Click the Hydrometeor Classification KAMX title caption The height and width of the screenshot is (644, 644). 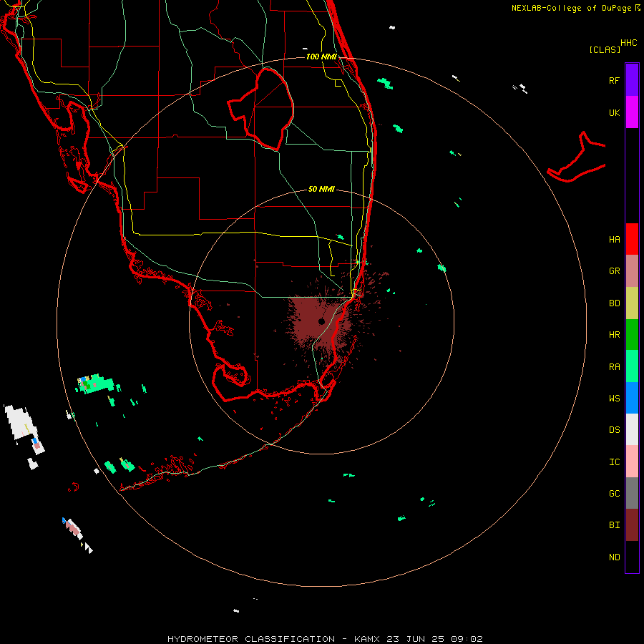[x=325, y=639]
